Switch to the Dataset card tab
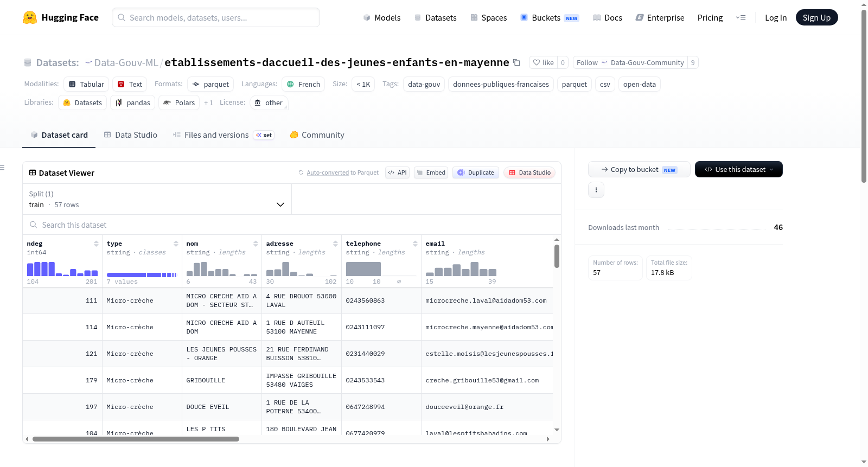Screen dimensions: 868x467 [x=59, y=135]
